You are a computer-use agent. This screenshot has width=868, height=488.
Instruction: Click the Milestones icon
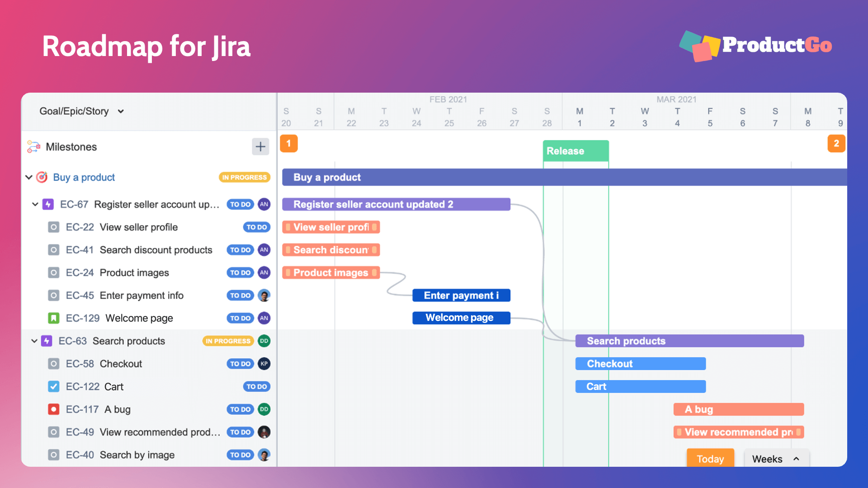click(33, 146)
